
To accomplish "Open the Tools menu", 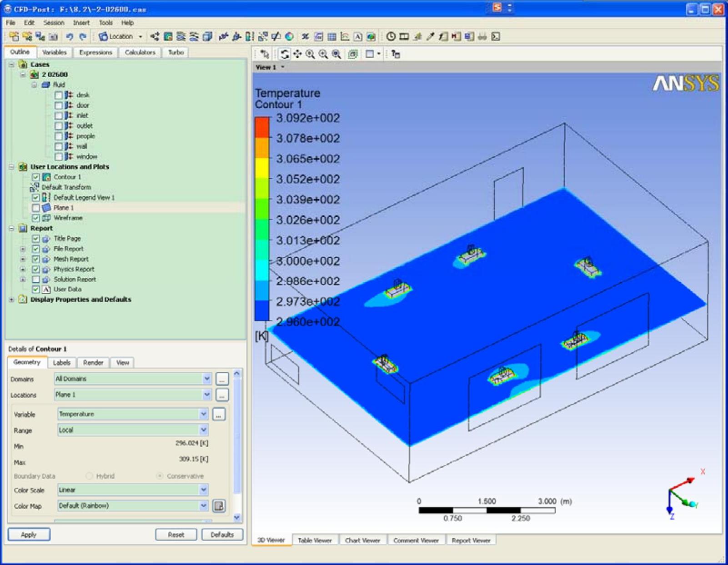I will [x=105, y=23].
